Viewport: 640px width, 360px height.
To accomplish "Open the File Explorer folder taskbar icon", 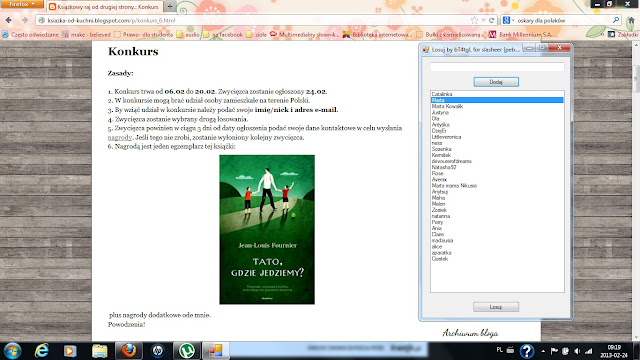I will (x=100, y=351).
